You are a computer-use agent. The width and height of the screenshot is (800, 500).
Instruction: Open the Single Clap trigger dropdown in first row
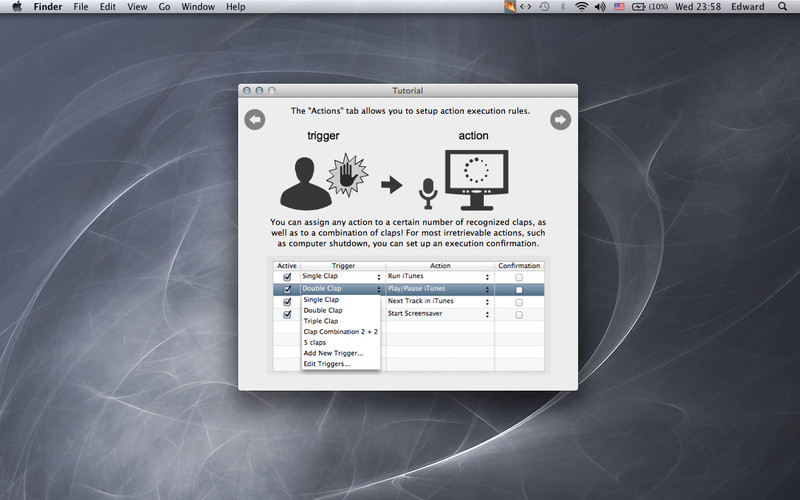(x=378, y=277)
